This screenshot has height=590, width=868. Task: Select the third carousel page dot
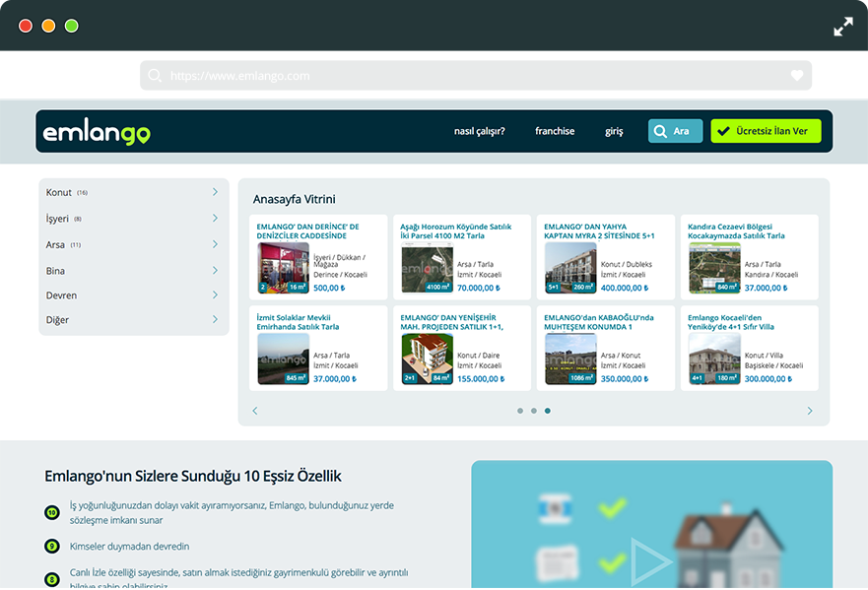click(548, 411)
